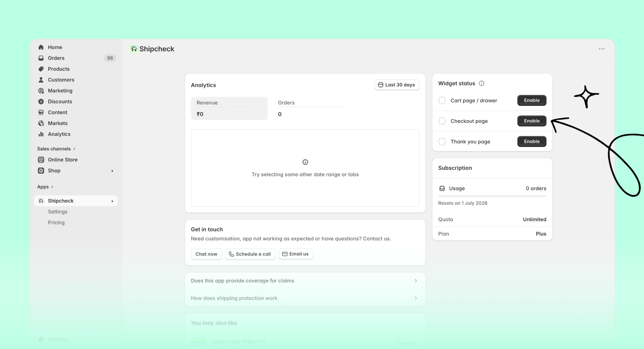Select the Orders analytics tab
The width and height of the screenshot is (644, 349).
tap(310, 108)
